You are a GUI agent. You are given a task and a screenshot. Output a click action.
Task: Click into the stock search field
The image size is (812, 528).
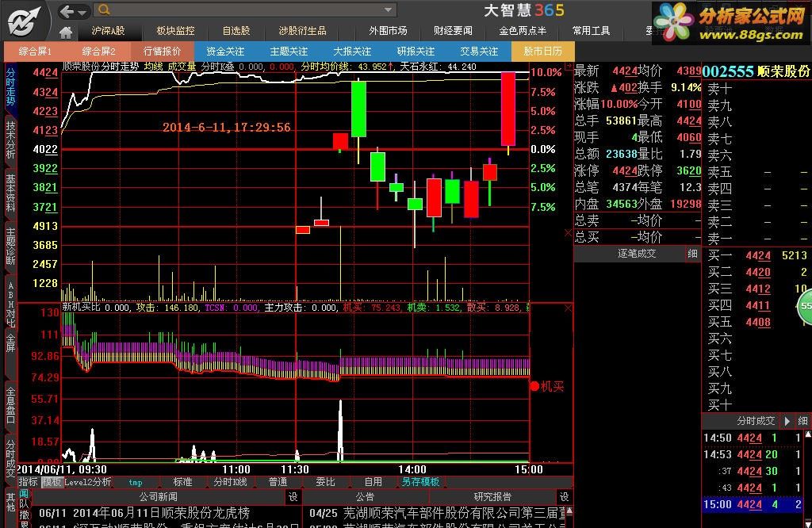pyautogui.click(x=246, y=10)
